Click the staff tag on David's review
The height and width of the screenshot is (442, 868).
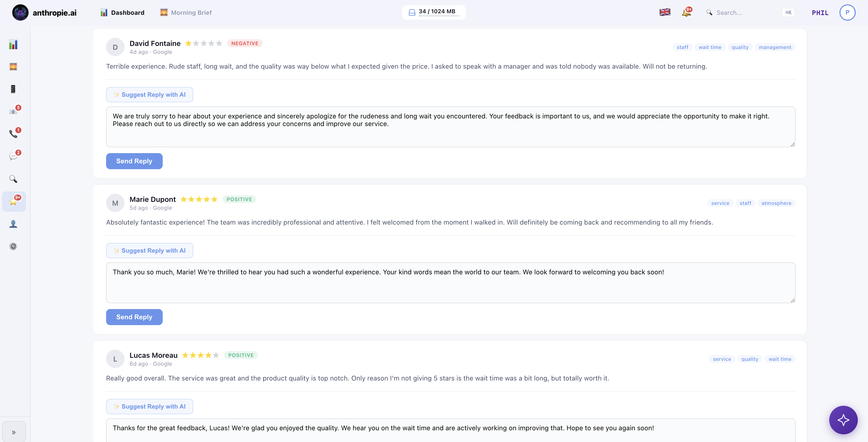pyautogui.click(x=682, y=47)
